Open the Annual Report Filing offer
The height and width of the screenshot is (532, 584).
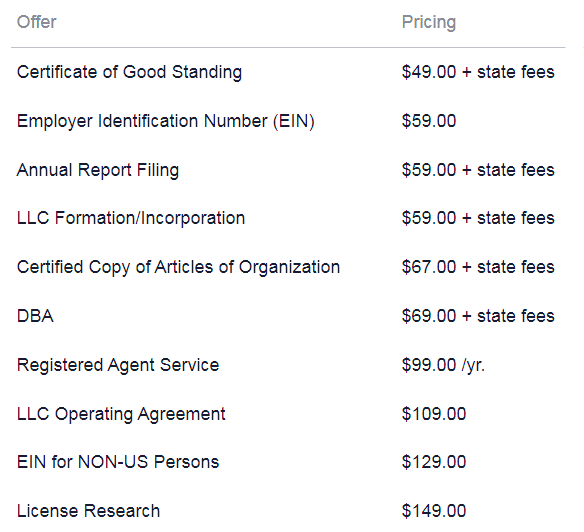[x=98, y=170]
